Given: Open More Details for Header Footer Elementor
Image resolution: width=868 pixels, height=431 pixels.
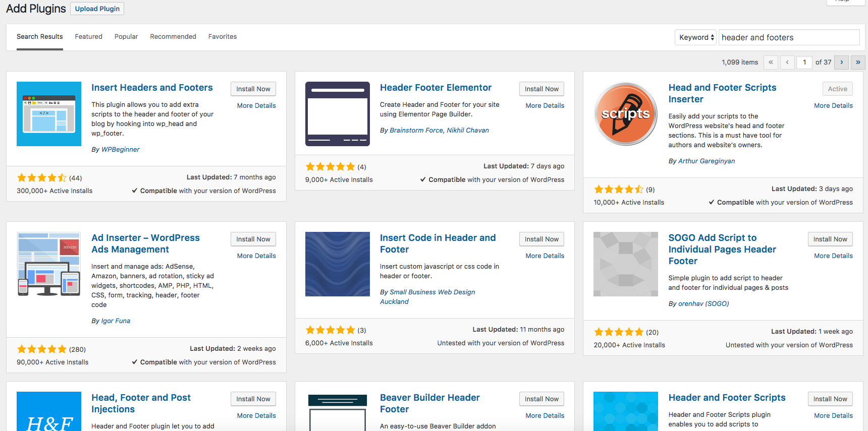Looking at the screenshot, I should 545,106.
